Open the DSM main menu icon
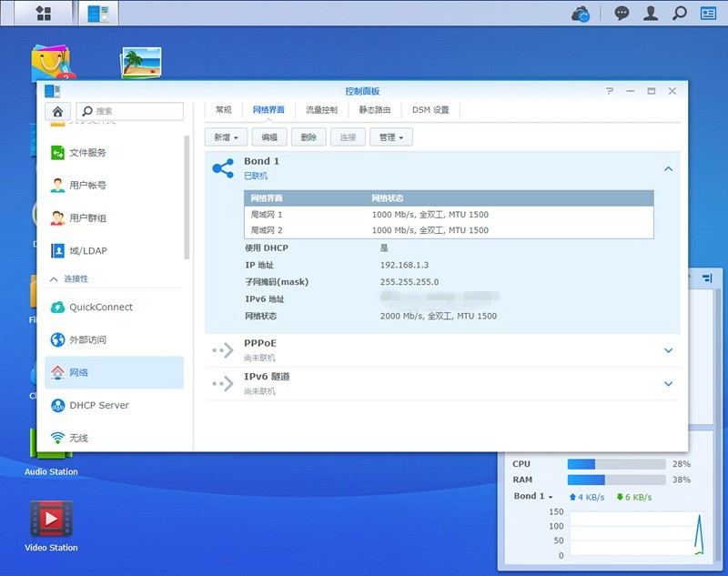Image resolution: width=728 pixels, height=576 pixels. pos(43,14)
